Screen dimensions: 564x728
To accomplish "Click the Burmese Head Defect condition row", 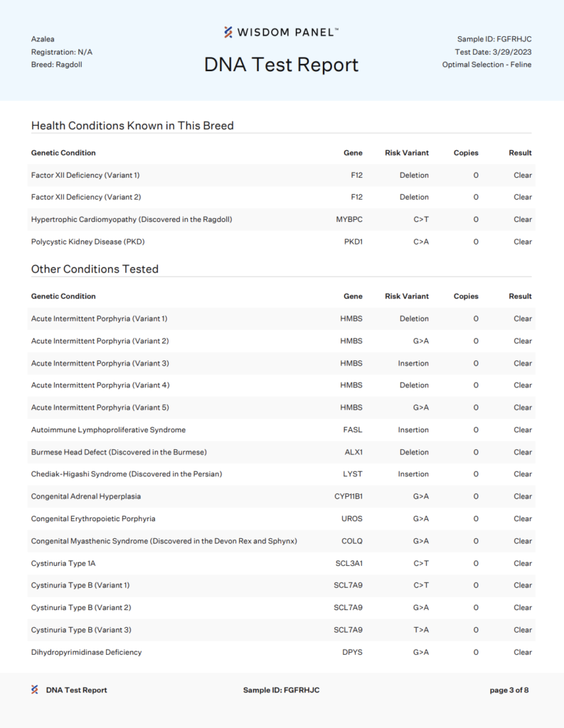I will [x=281, y=452].
